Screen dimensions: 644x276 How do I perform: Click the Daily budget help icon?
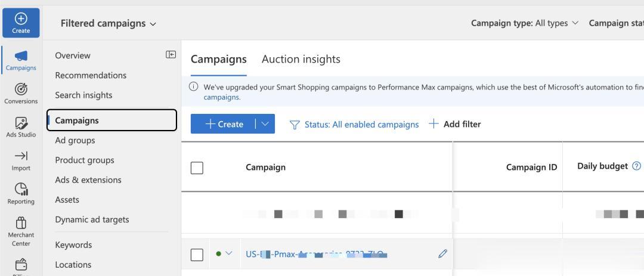(x=636, y=166)
